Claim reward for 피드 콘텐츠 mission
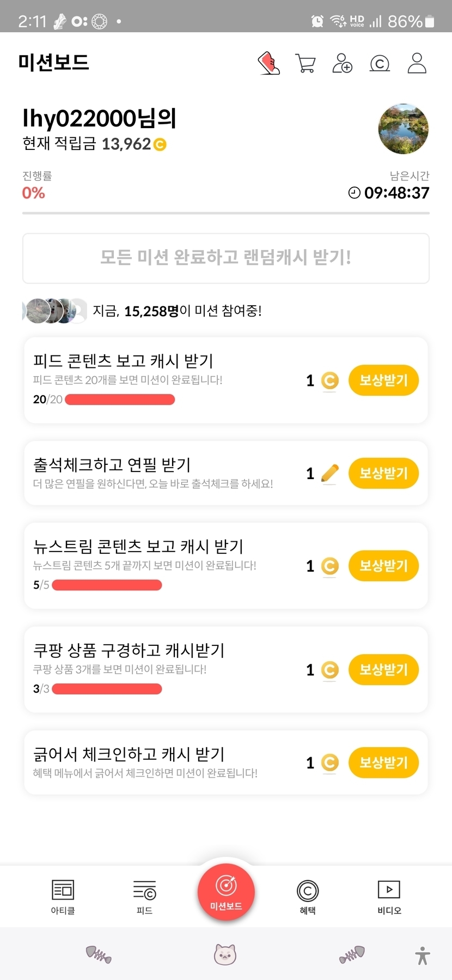 coord(383,380)
